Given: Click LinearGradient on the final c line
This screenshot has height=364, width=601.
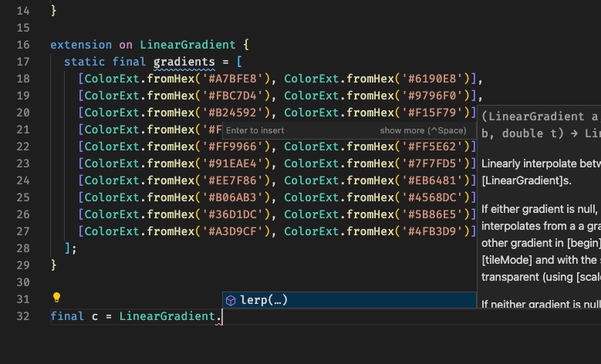Looking at the screenshot, I should pyautogui.click(x=167, y=316).
